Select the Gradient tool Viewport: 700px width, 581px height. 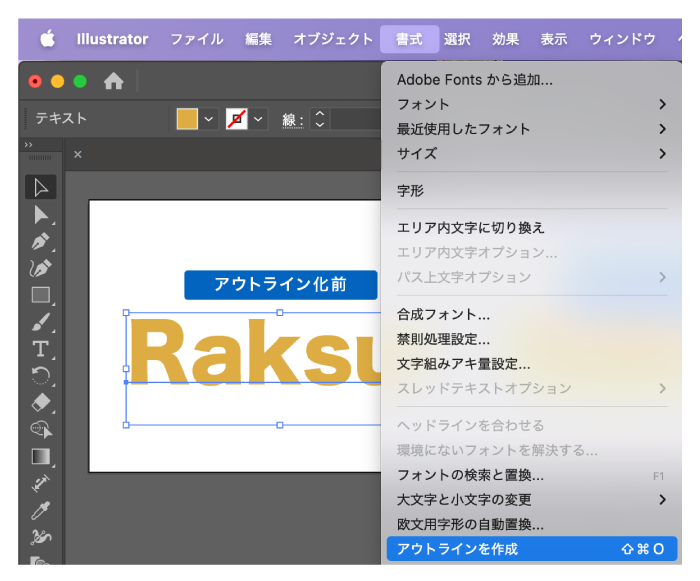41,456
